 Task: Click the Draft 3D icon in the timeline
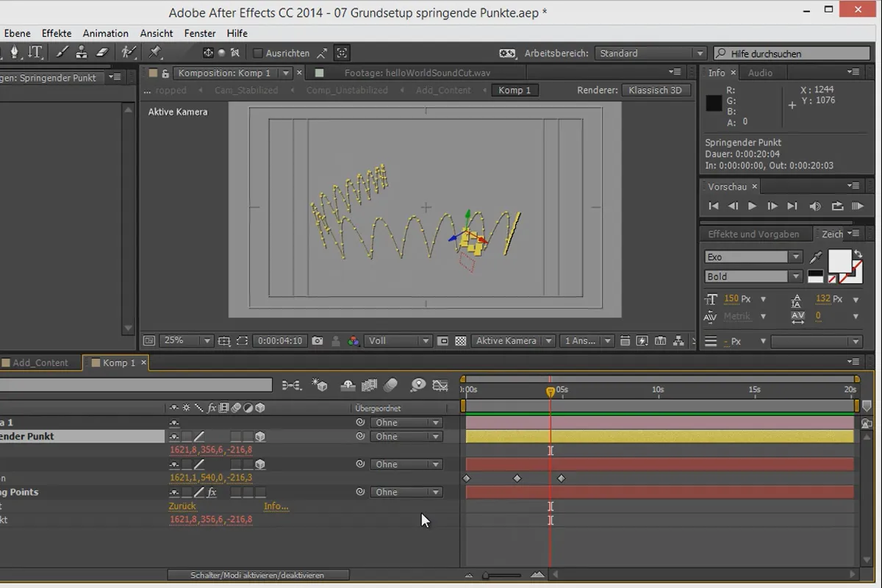point(319,385)
